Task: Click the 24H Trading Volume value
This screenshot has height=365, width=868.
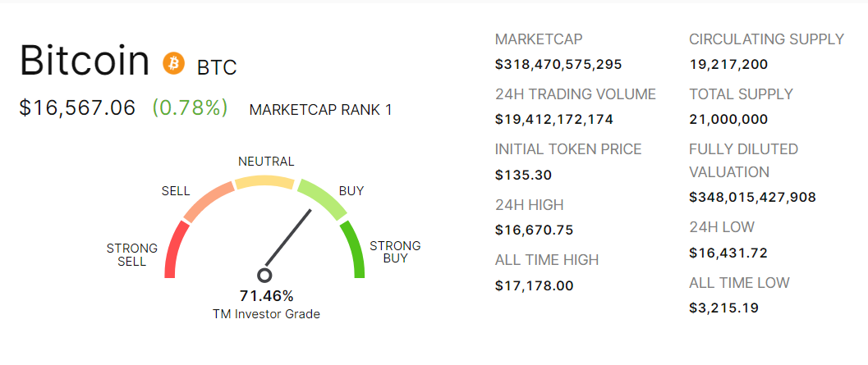Action: [554, 120]
